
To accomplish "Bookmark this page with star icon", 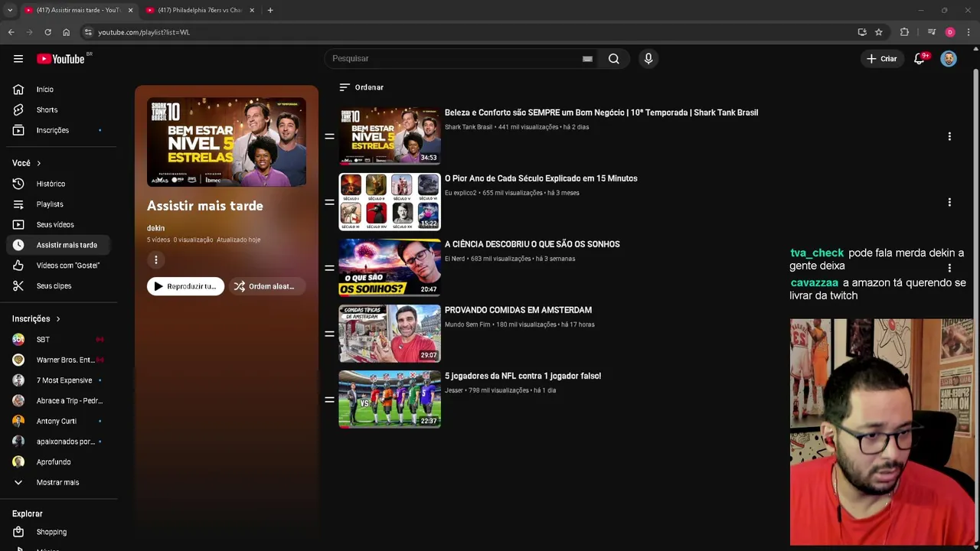I will [x=879, y=32].
